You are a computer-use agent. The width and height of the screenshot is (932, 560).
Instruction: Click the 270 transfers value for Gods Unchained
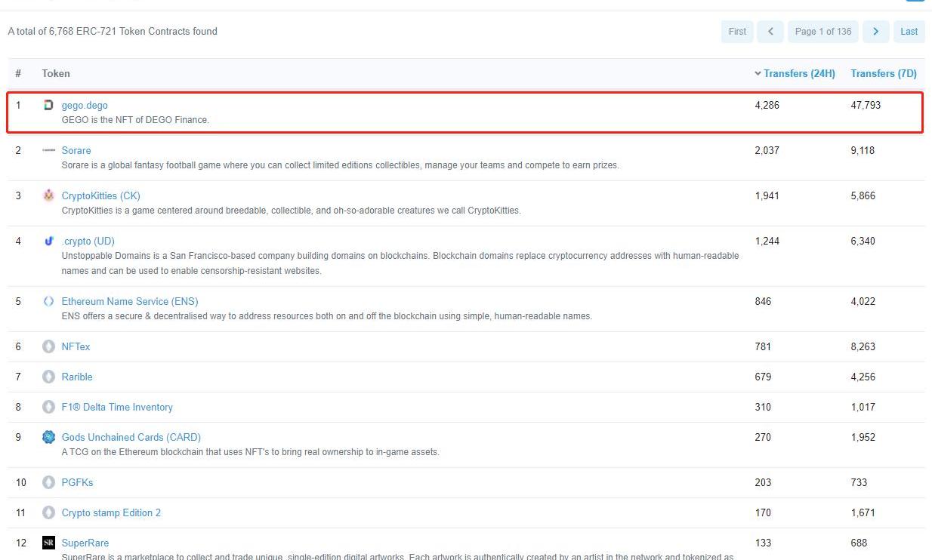(x=763, y=437)
